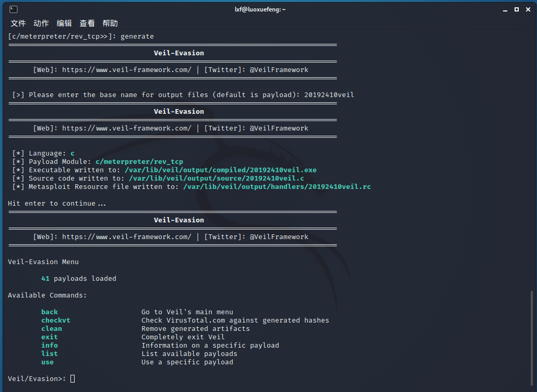Click 'Use a specific payload' description
537x392 pixels.
(x=187, y=362)
